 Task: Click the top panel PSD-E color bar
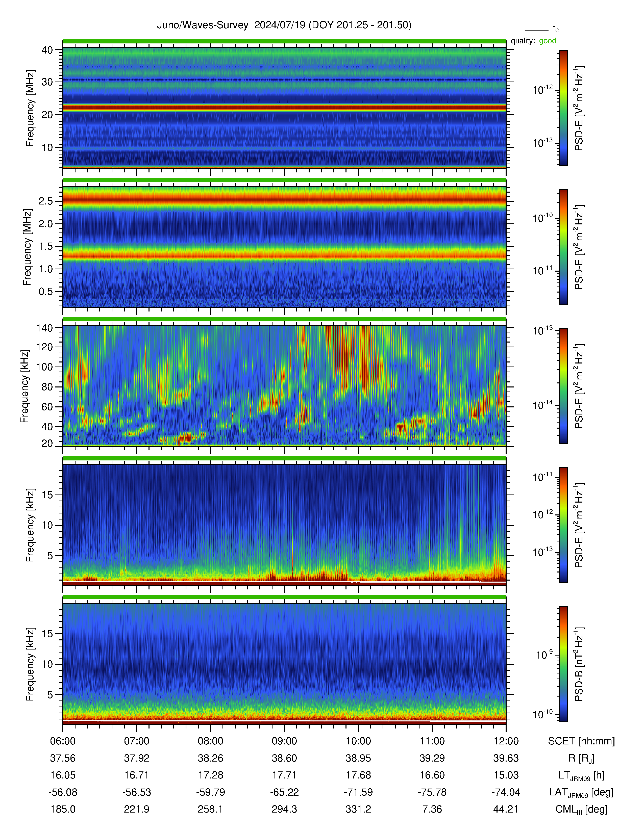(x=563, y=108)
